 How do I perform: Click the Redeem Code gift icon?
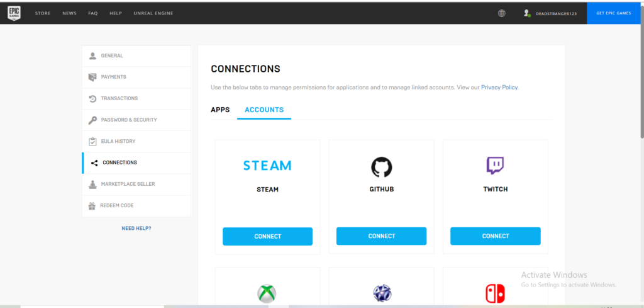pyautogui.click(x=92, y=205)
